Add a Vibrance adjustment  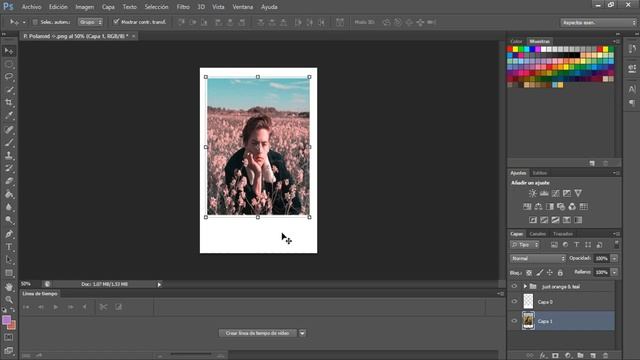point(578,193)
